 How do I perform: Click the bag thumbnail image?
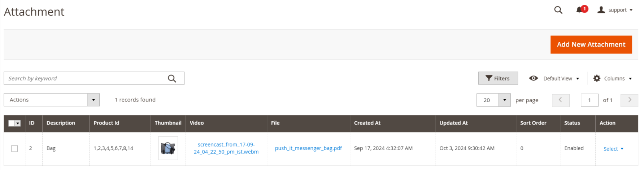click(168, 148)
